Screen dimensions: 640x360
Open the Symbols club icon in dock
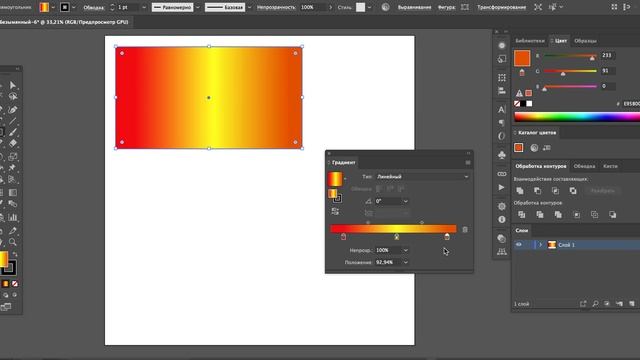pos(502,155)
